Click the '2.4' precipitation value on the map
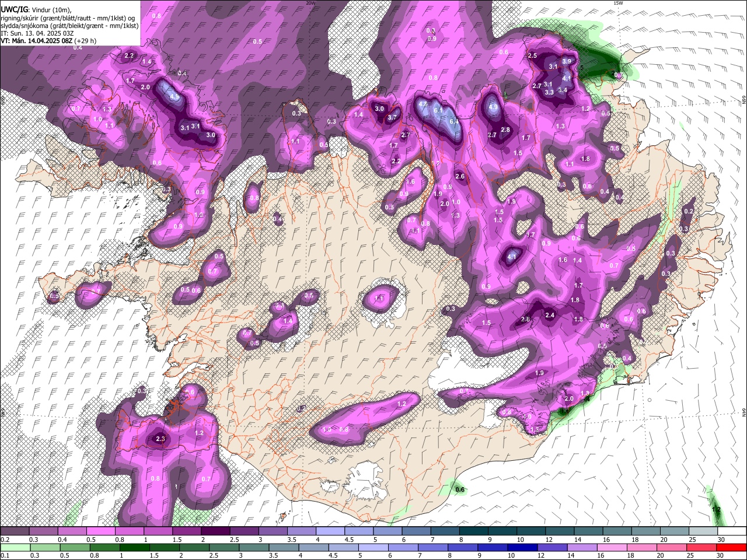This screenshot has height=560, width=747. (550, 315)
